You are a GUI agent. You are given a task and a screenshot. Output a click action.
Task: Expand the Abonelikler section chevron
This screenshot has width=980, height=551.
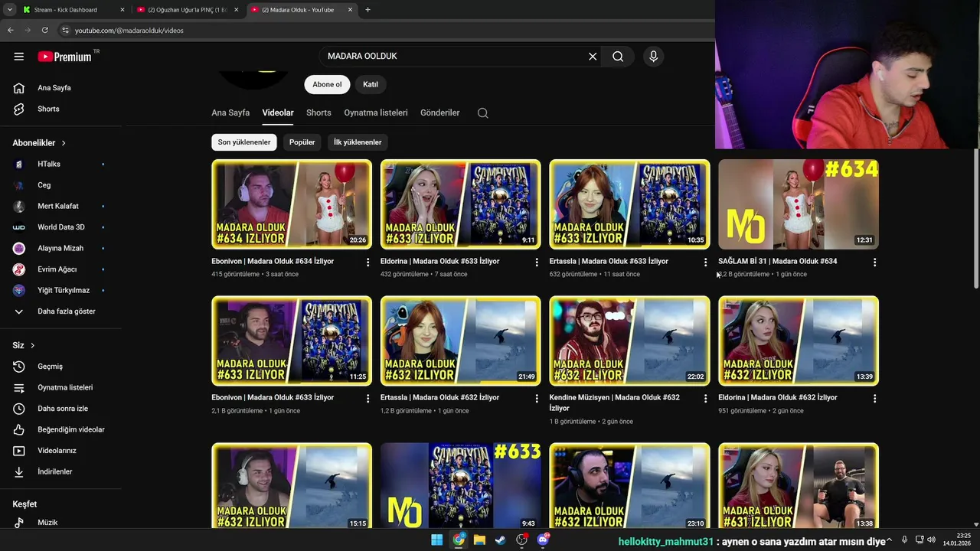(x=64, y=143)
